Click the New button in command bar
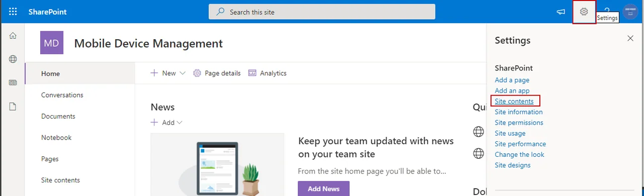 [x=164, y=73]
